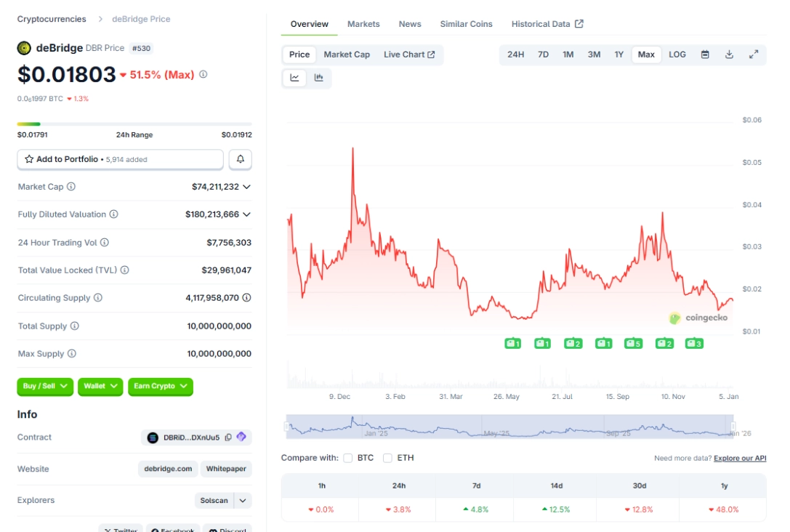Download the chart data
Image resolution: width=790 pixels, height=532 pixels.
click(x=729, y=55)
